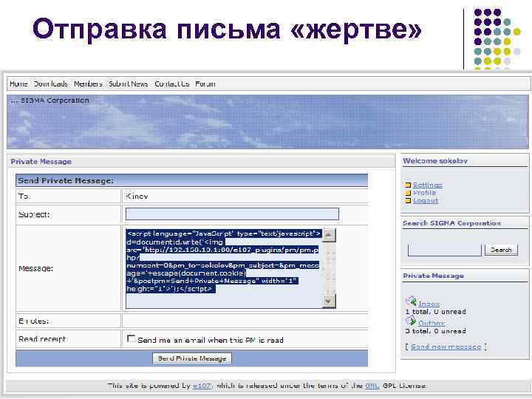The height and width of the screenshot is (399, 532).
Task: Open the Profile link
Action: (424, 192)
